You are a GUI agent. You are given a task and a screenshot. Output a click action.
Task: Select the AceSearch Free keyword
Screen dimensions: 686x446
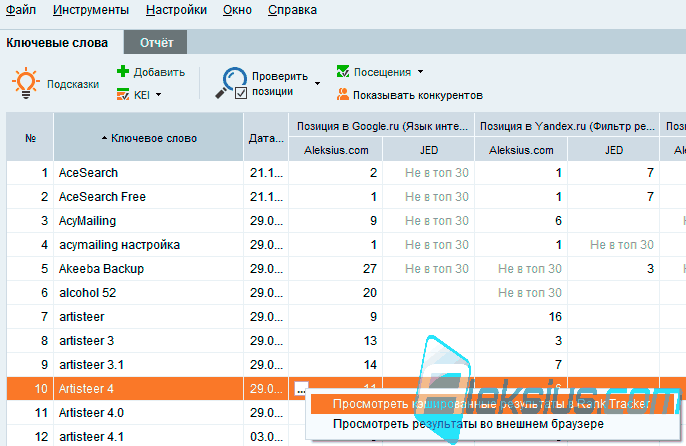tap(102, 197)
